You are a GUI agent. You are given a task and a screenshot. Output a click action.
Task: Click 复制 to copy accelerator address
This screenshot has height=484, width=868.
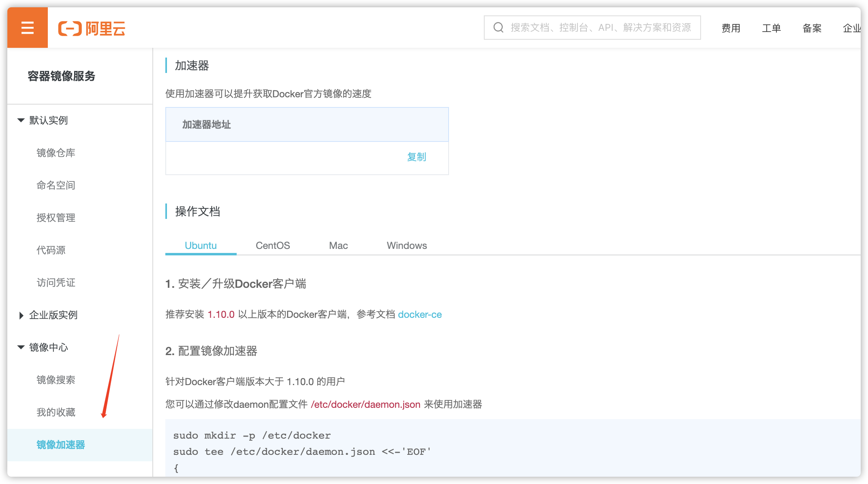pyautogui.click(x=417, y=157)
